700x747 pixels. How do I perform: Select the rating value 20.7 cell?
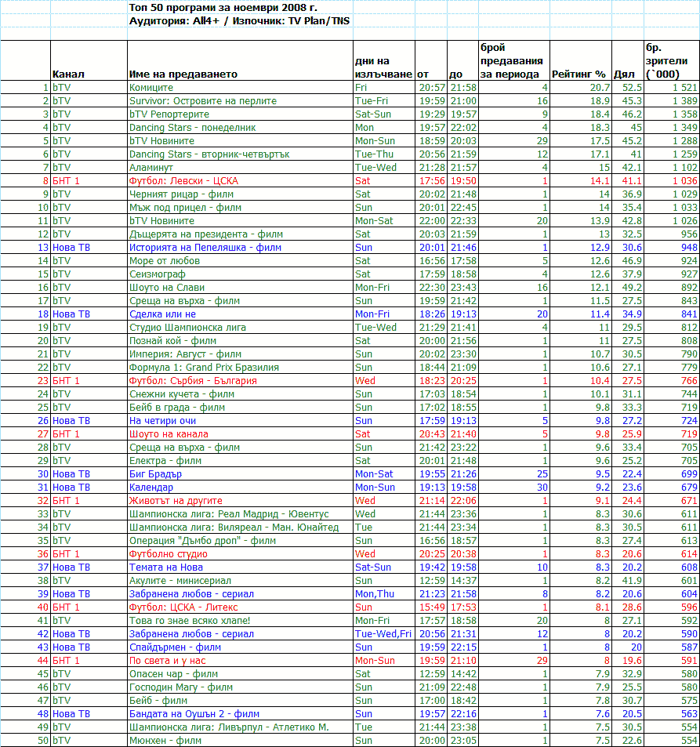pyautogui.click(x=599, y=88)
